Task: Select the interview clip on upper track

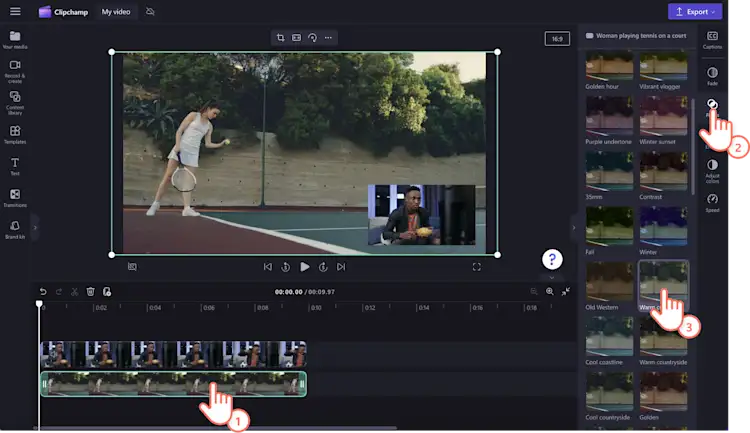Action: click(174, 354)
